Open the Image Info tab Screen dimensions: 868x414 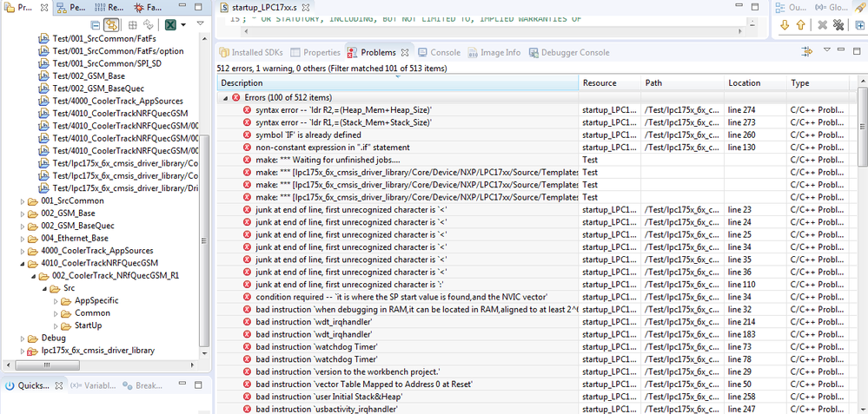494,53
